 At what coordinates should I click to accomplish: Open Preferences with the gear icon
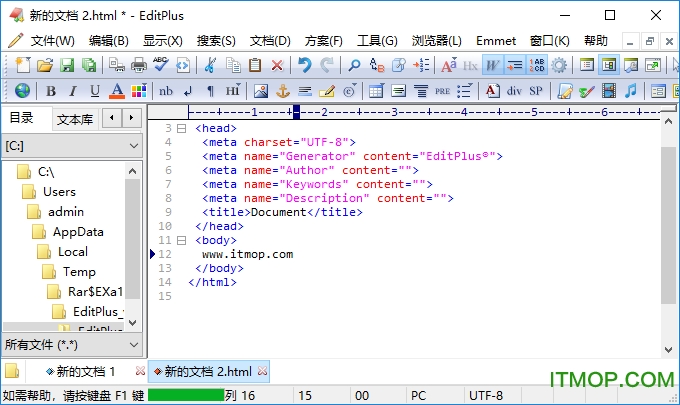coord(559,65)
